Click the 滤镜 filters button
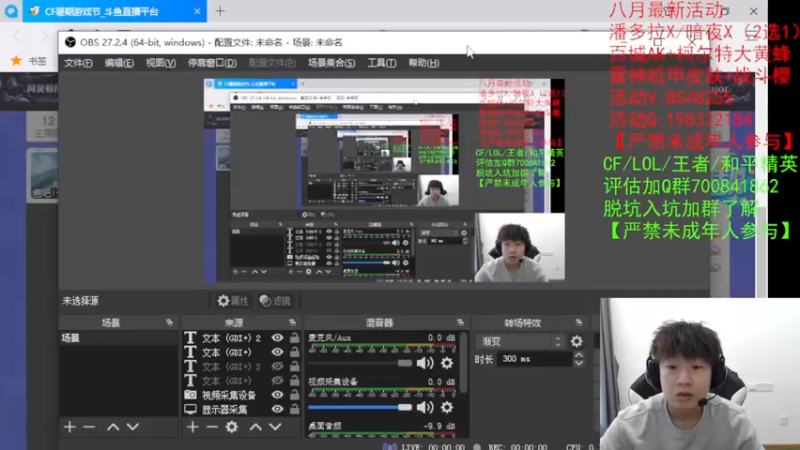The image size is (800, 450). coord(275,301)
